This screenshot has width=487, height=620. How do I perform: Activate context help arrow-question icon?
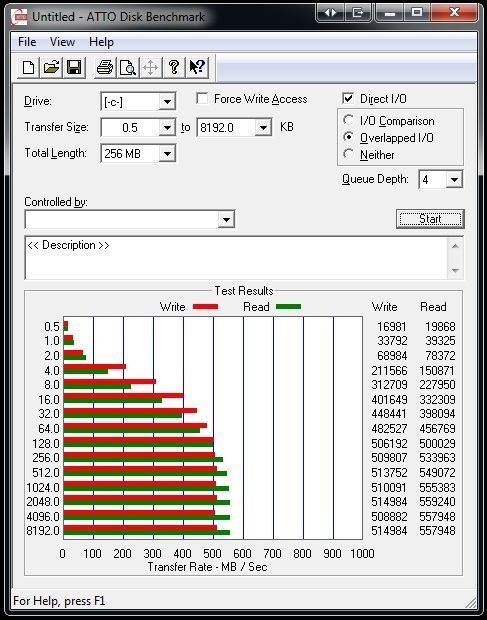(197, 67)
